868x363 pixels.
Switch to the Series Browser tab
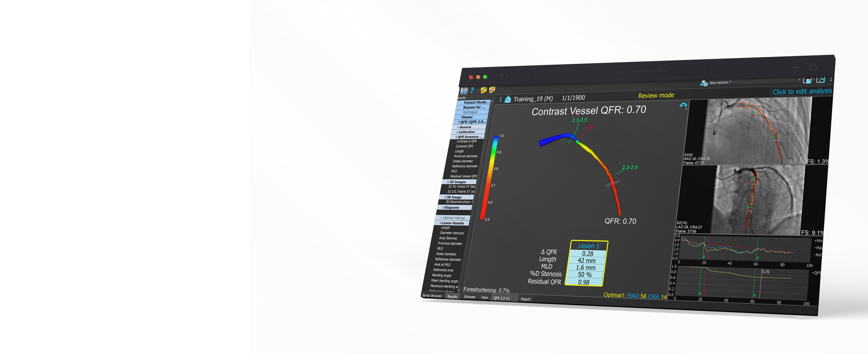tap(432, 296)
